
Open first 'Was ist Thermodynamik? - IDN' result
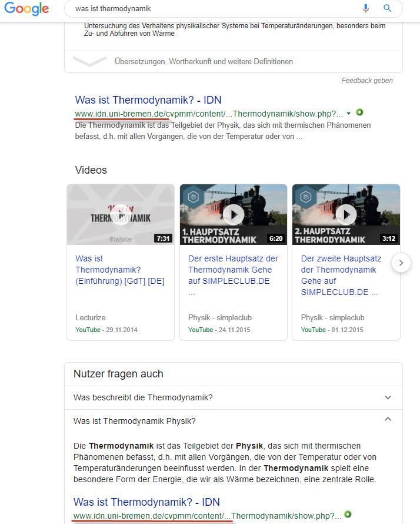click(x=148, y=100)
